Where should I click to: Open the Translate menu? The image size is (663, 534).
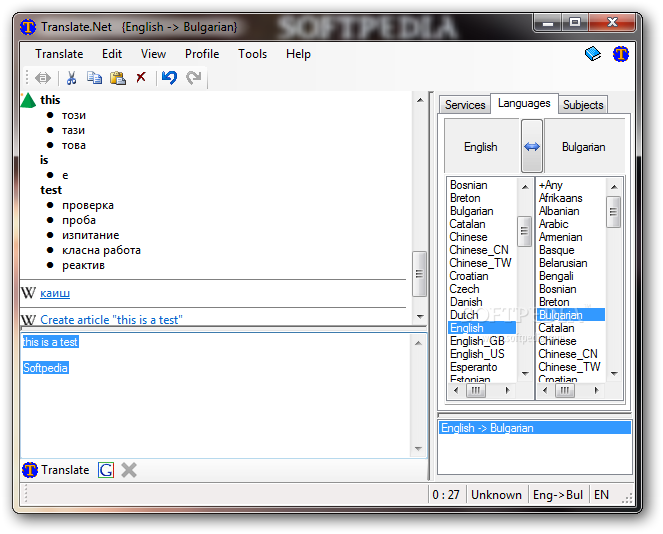59,54
